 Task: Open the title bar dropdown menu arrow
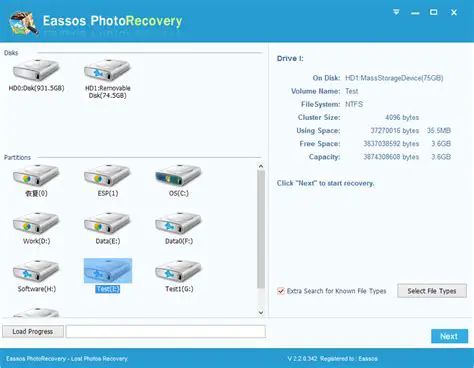396,12
